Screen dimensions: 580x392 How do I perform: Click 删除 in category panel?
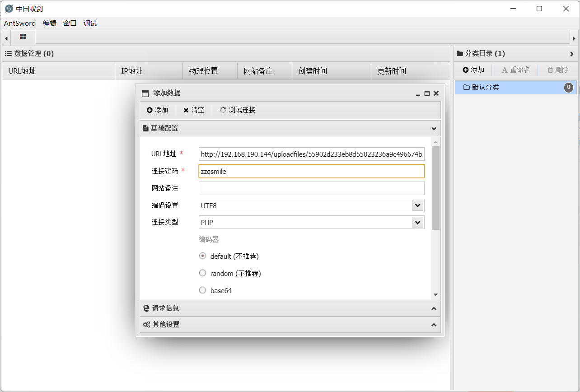558,70
